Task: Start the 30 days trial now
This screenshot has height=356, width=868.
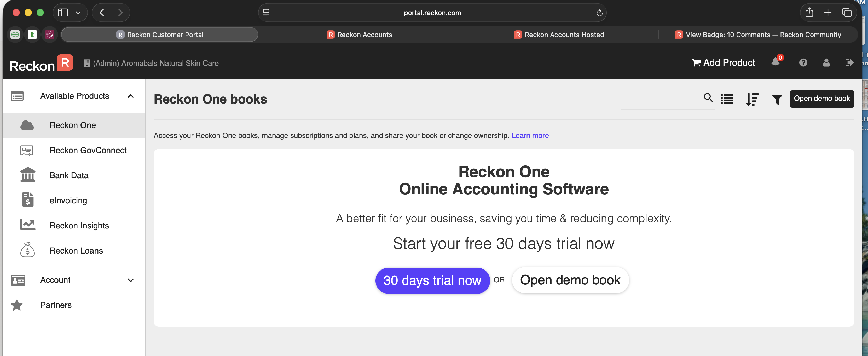Action: tap(432, 280)
